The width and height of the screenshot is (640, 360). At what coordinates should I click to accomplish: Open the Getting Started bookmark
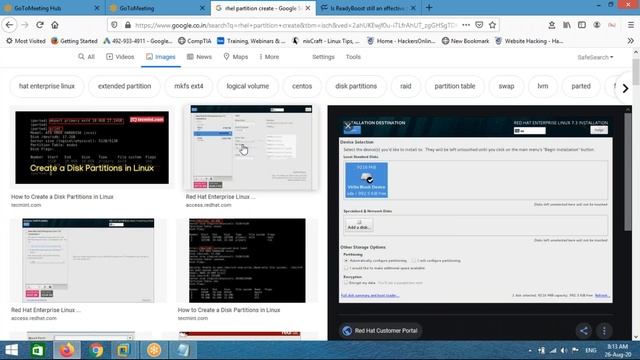[x=74, y=41]
